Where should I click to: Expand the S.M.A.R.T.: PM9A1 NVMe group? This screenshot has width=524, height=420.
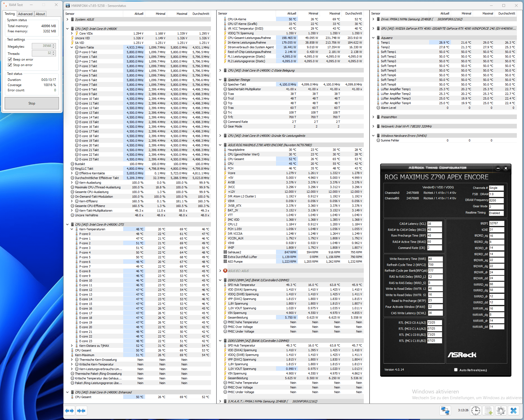(x=220, y=401)
